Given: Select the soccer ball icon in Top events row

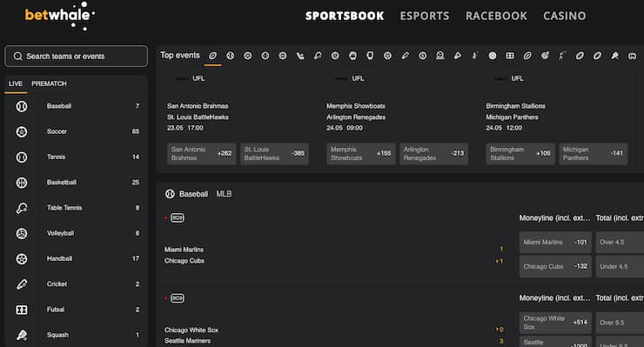Looking at the screenshot, I should [248, 56].
